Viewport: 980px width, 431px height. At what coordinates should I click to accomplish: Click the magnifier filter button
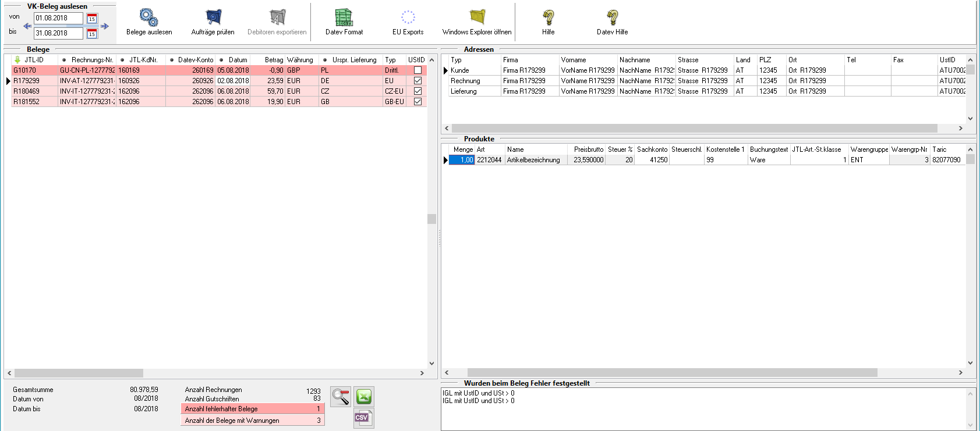point(341,397)
